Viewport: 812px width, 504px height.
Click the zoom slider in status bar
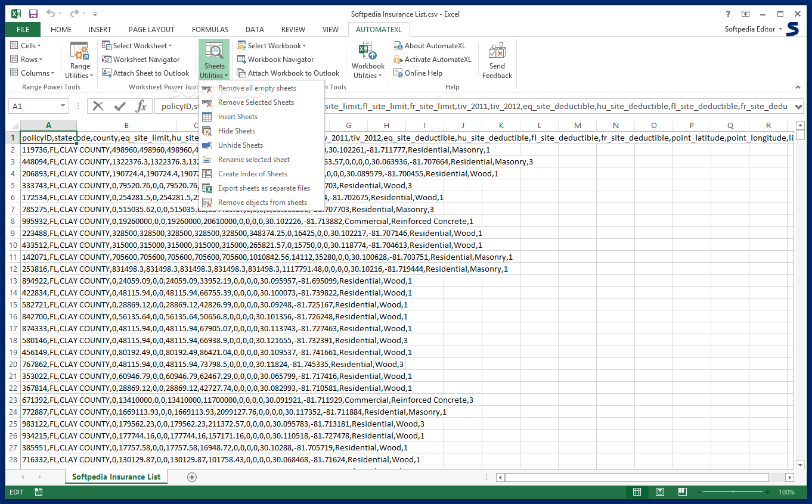[x=732, y=492]
